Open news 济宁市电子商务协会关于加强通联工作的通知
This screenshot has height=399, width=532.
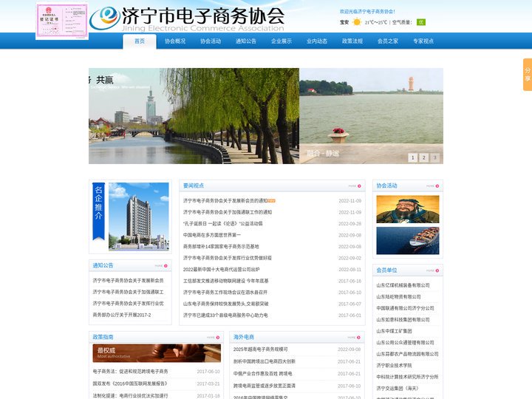(x=228, y=212)
